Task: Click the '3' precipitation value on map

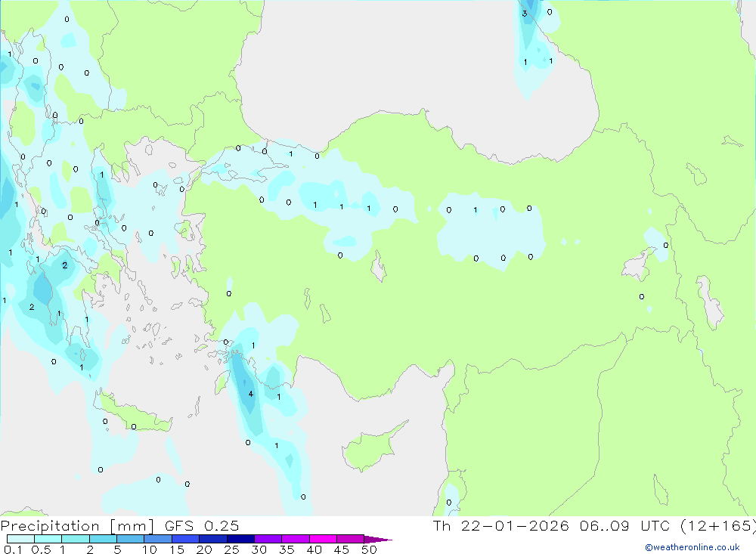Action: point(525,14)
